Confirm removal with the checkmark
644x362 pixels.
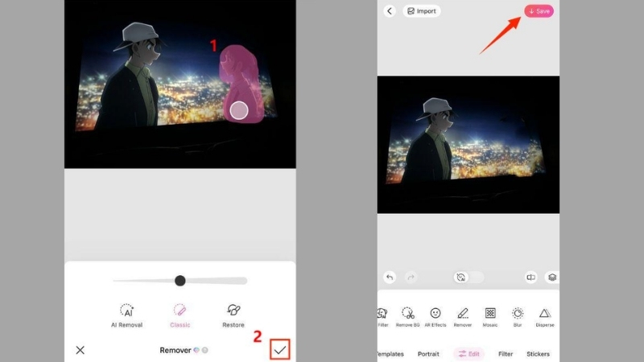(279, 350)
